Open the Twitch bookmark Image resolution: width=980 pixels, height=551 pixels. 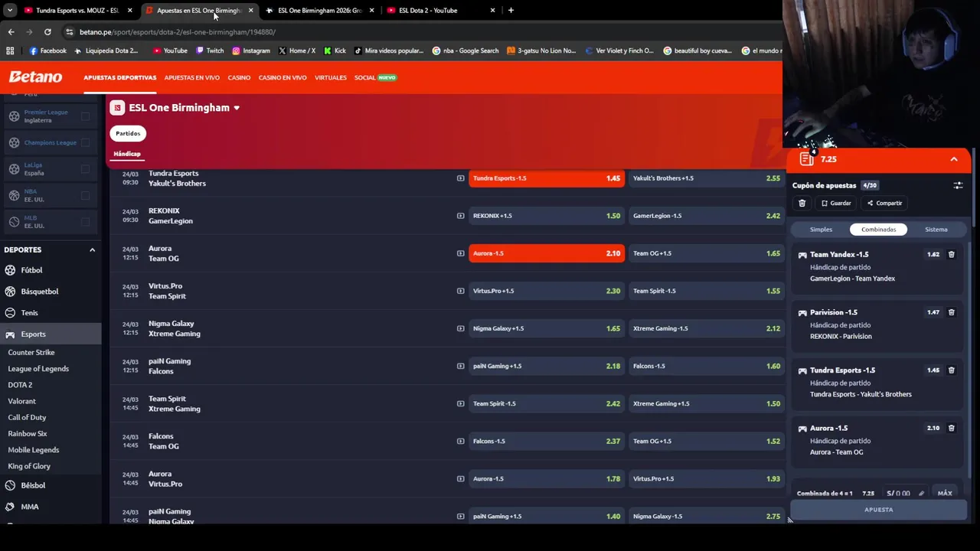tap(210, 51)
